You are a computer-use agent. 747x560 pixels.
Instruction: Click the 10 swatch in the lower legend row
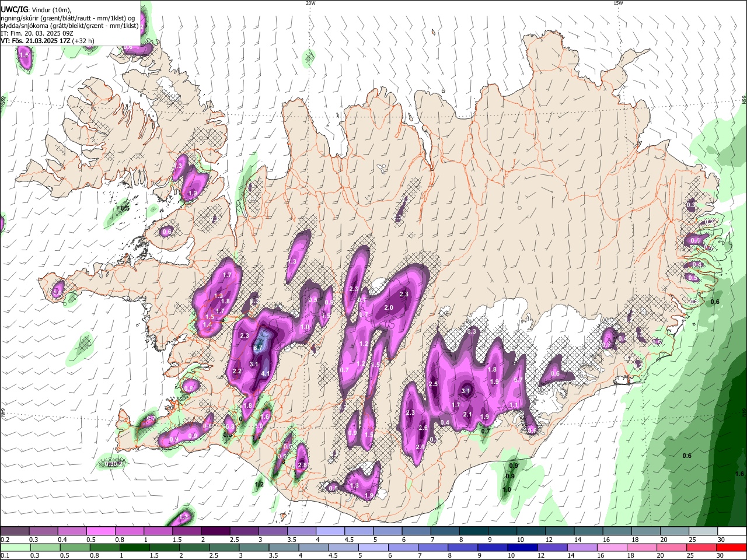(523, 548)
